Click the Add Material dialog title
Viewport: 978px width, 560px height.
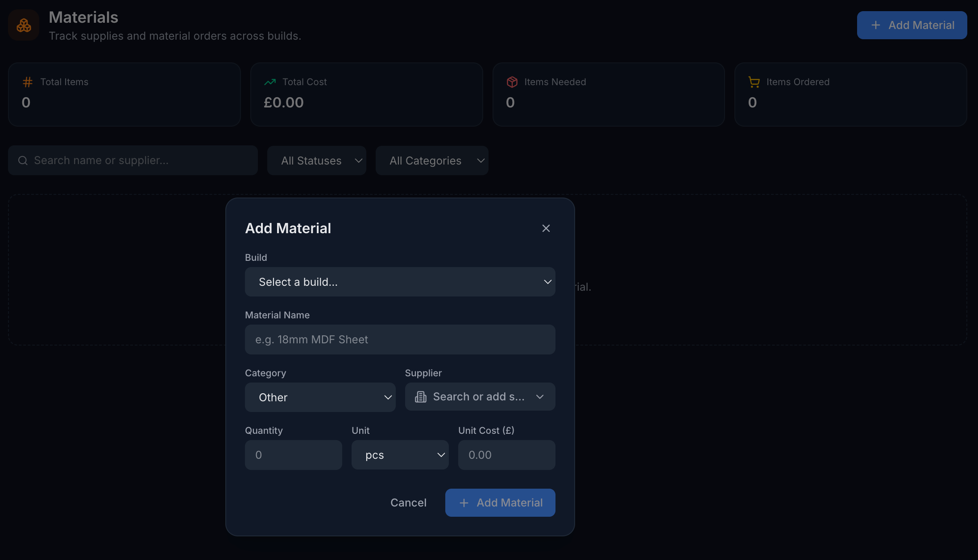288,228
